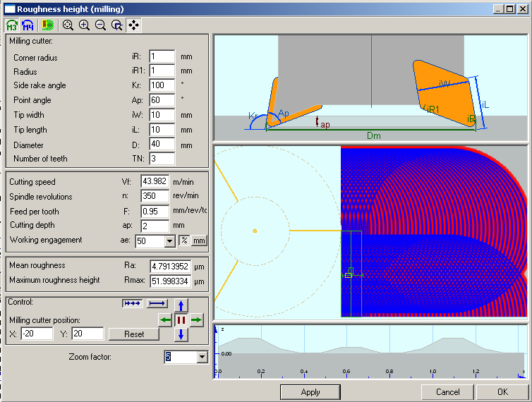Click the Side rake angle Kr field

pos(162,85)
